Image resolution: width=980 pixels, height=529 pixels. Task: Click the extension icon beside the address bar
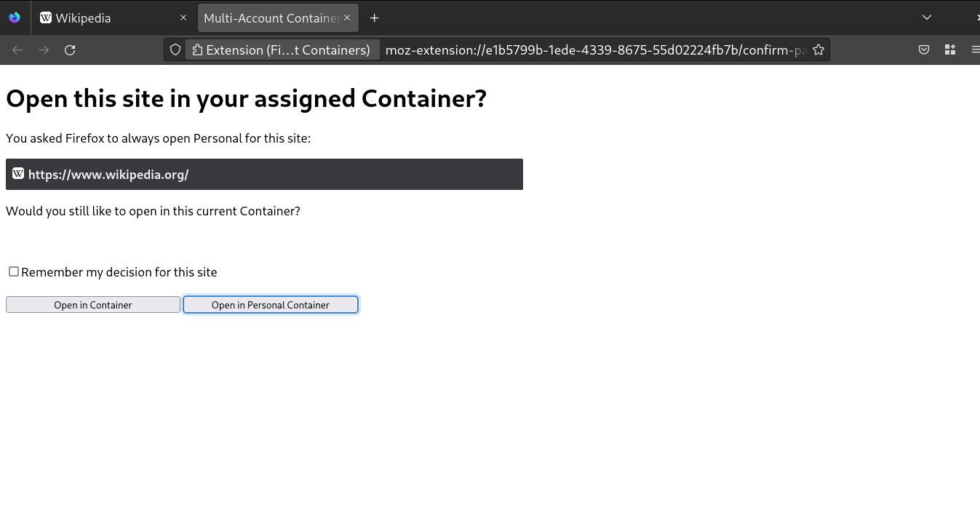199,49
